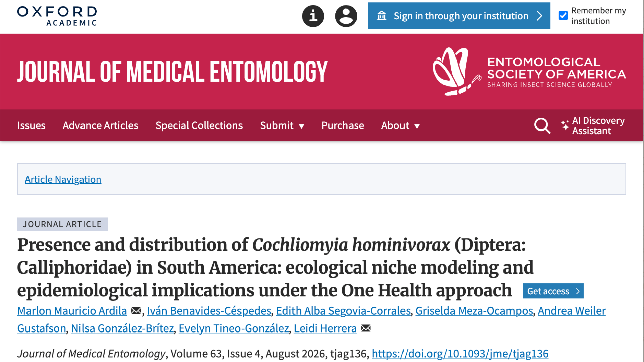Click Sign in through your institution
The width and height of the screenshot is (644, 362).
(x=459, y=16)
